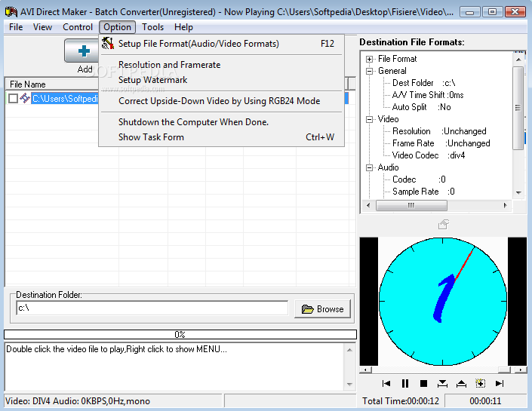
Task: Click the Destination Folder text field
Action: coord(152,308)
